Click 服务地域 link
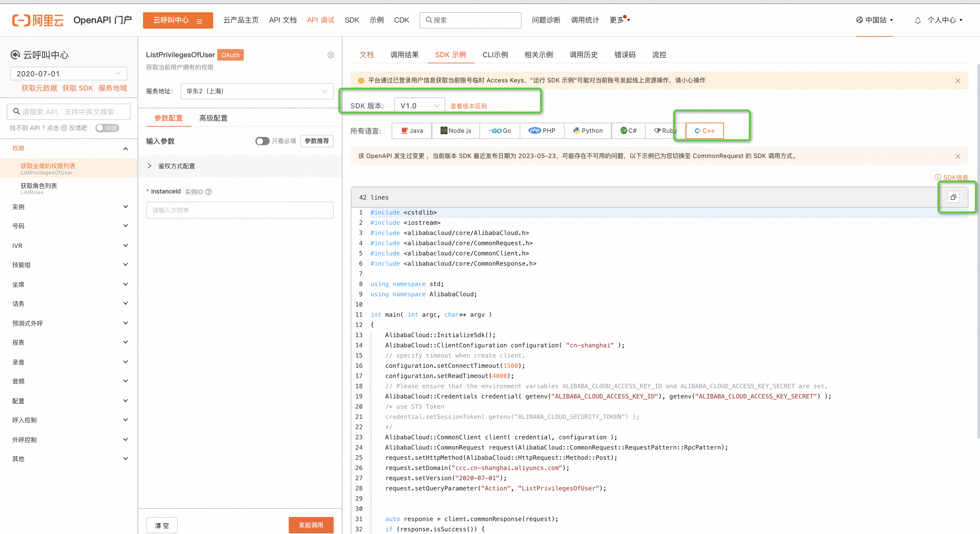This screenshot has height=534, width=980. pos(113,88)
